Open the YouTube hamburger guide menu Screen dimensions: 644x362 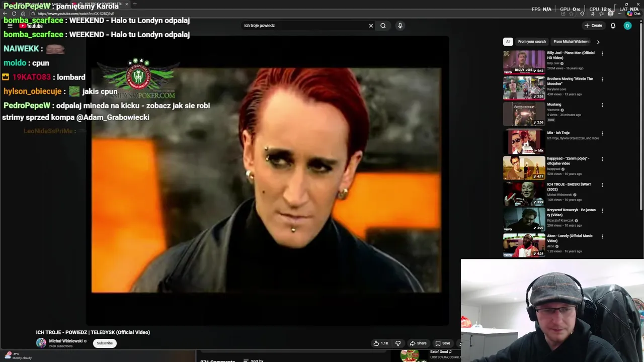[10, 26]
